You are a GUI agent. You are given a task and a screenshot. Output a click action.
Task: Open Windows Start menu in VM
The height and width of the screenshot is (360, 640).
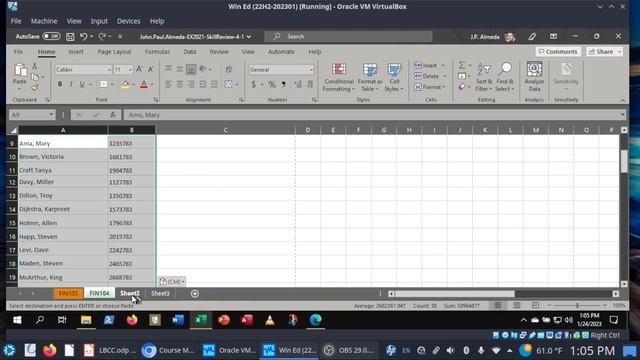pyautogui.click(x=17, y=320)
